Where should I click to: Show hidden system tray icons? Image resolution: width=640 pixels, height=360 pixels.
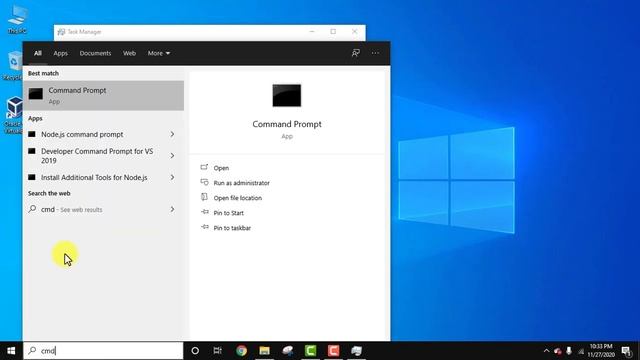tap(546, 351)
